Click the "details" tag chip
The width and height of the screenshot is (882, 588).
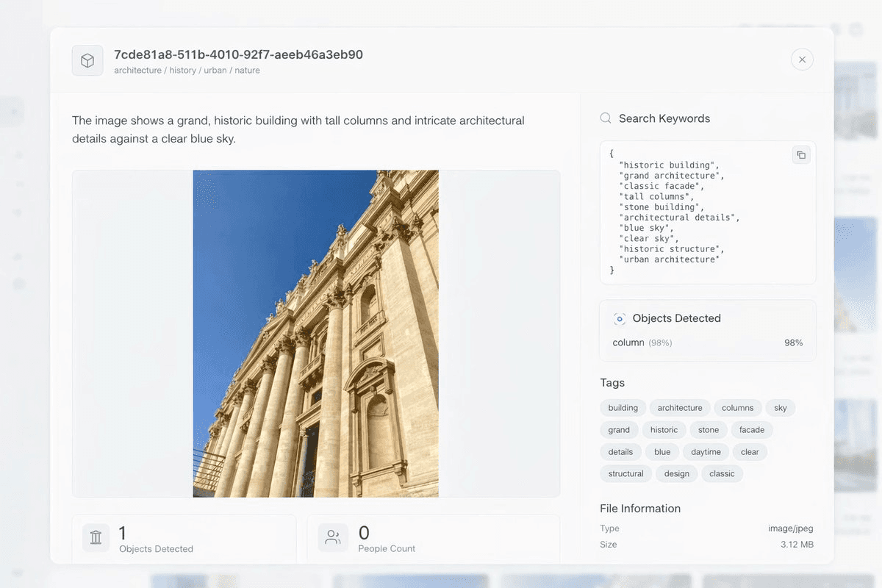pyautogui.click(x=620, y=452)
